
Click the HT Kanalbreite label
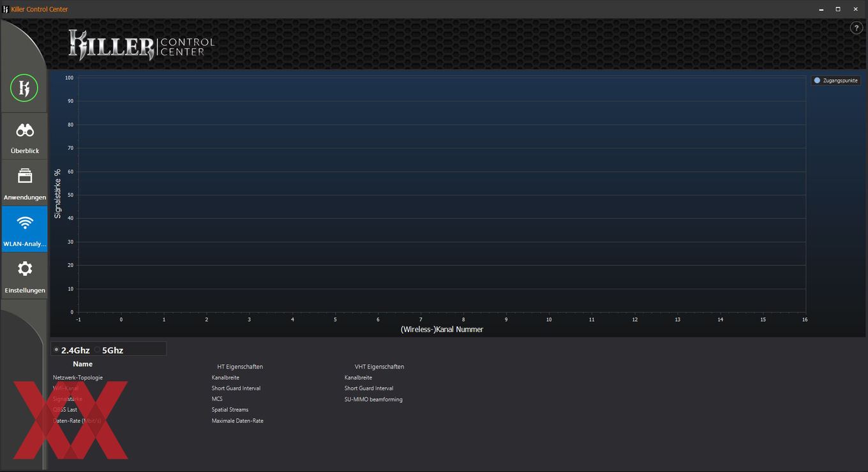click(225, 377)
